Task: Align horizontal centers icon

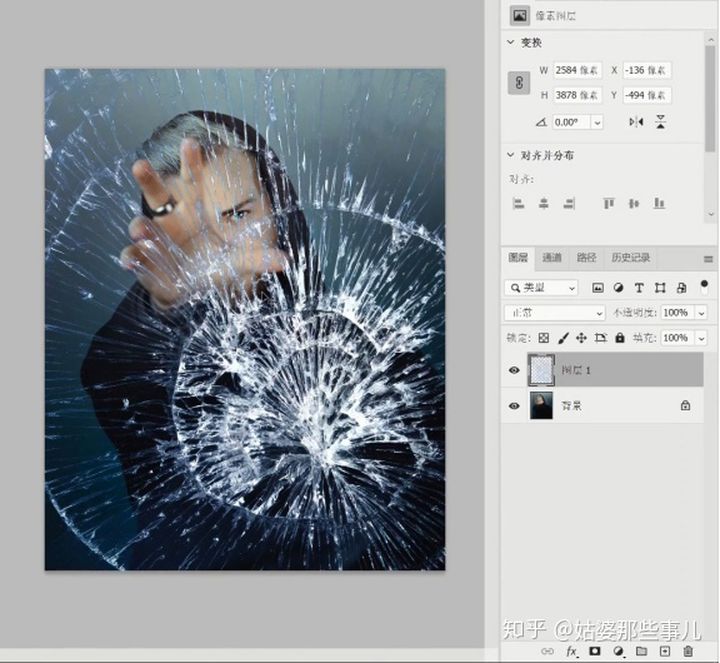Action: (544, 203)
